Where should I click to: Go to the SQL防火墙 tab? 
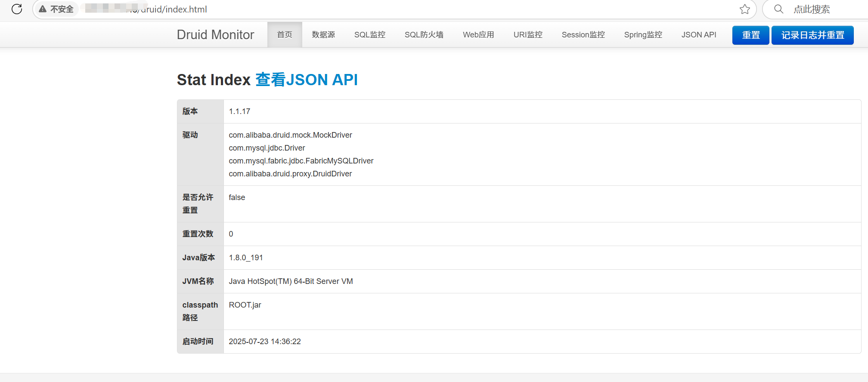(x=424, y=34)
